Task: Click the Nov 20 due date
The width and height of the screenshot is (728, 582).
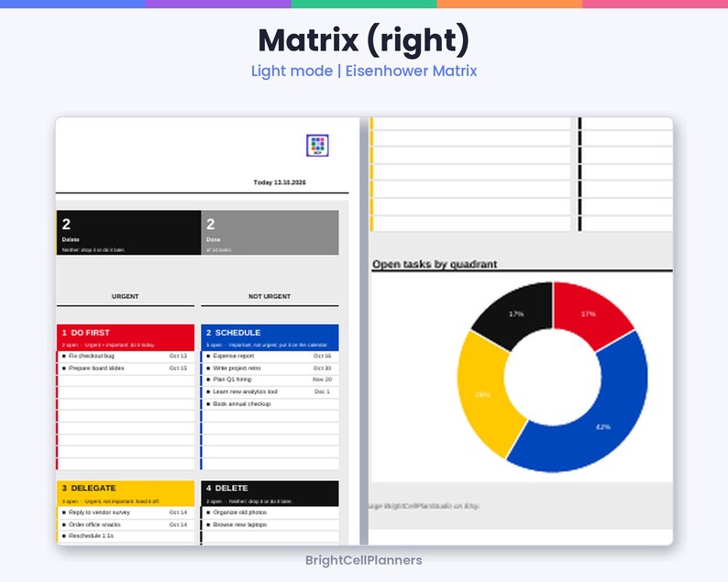Action: click(x=322, y=379)
